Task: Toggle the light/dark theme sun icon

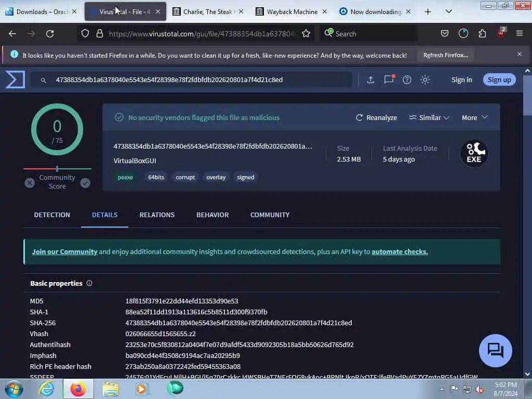Action: [x=425, y=79]
